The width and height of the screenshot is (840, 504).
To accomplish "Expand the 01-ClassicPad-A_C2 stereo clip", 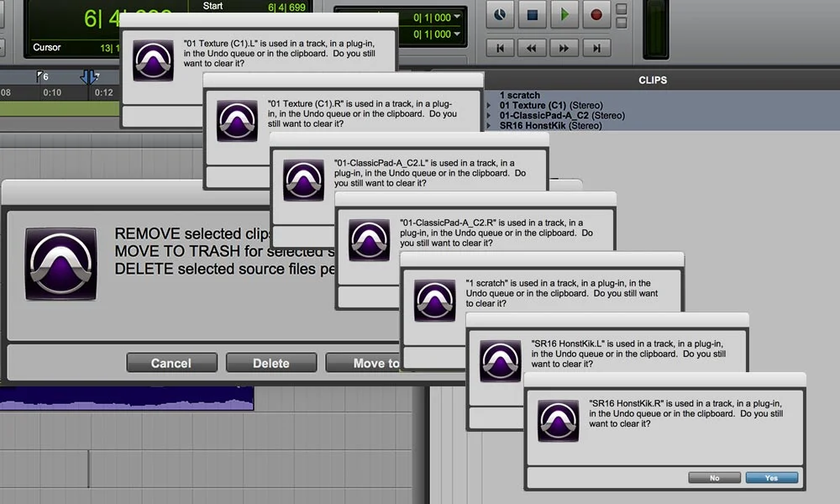I will (489, 116).
